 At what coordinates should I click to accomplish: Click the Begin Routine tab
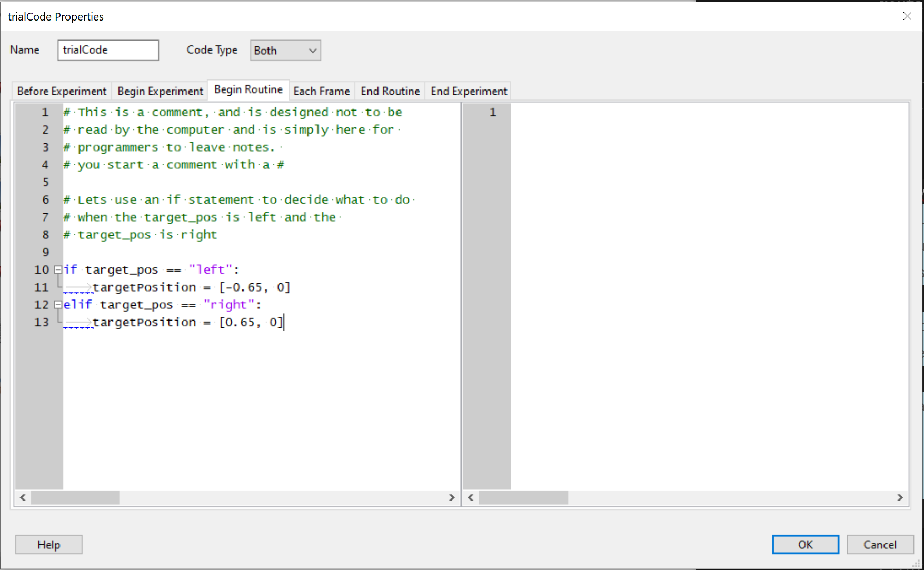tap(248, 90)
